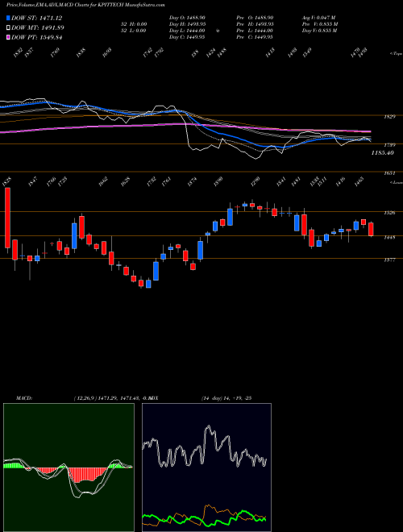Click the 'Day H: 1493.95' value

tap(187, 24)
